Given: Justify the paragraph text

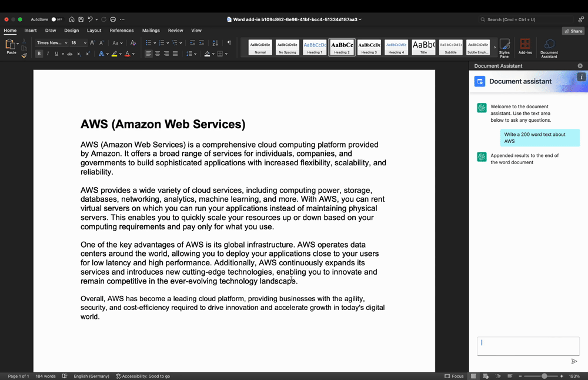Looking at the screenshot, I should coord(175,54).
